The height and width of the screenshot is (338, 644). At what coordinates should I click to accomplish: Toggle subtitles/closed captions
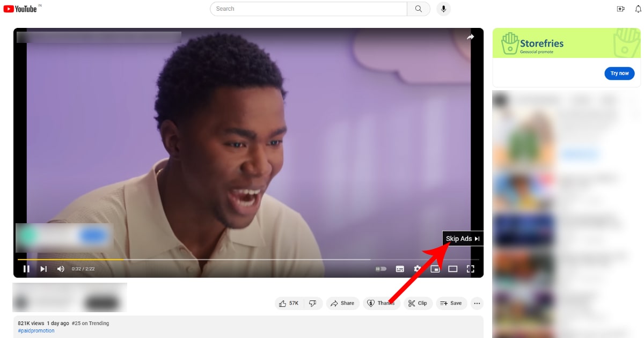(x=400, y=269)
